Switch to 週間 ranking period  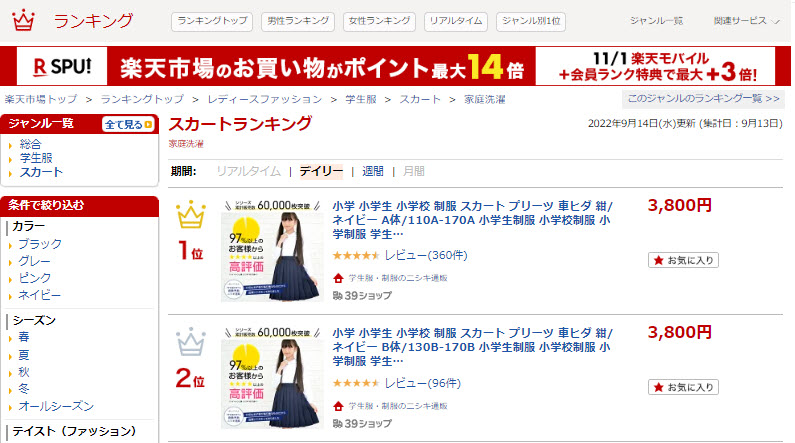coord(373,171)
